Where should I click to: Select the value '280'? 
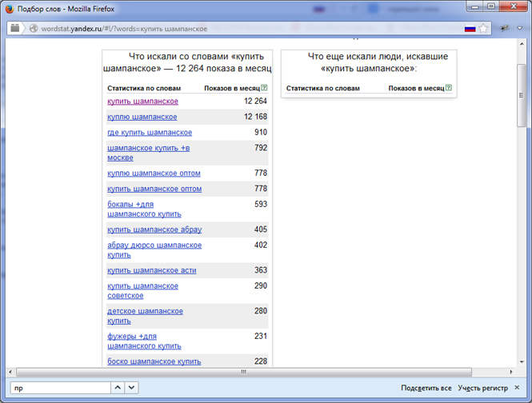pyautogui.click(x=261, y=311)
